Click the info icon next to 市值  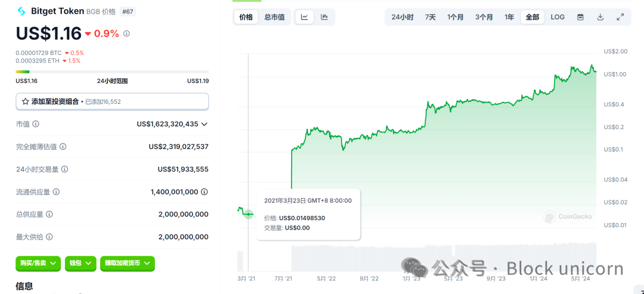pos(36,124)
